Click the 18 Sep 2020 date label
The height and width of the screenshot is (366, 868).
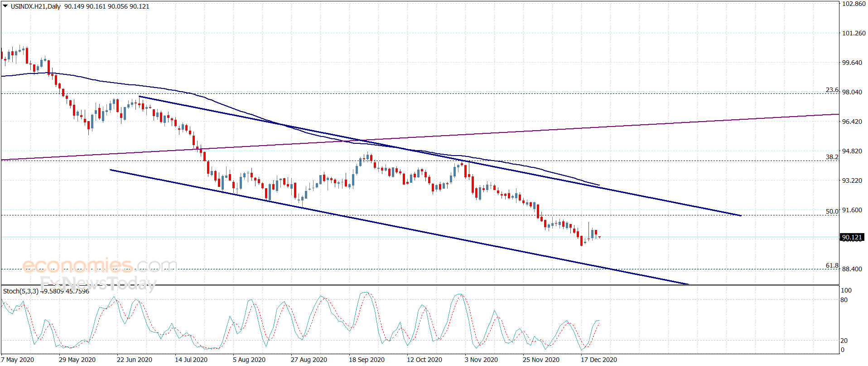[366, 360]
